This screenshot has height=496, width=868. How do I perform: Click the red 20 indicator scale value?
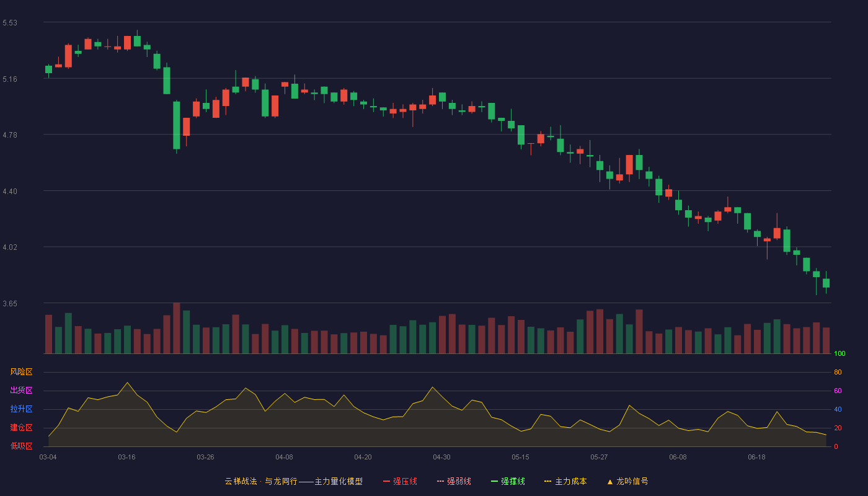(x=838, y=428)
